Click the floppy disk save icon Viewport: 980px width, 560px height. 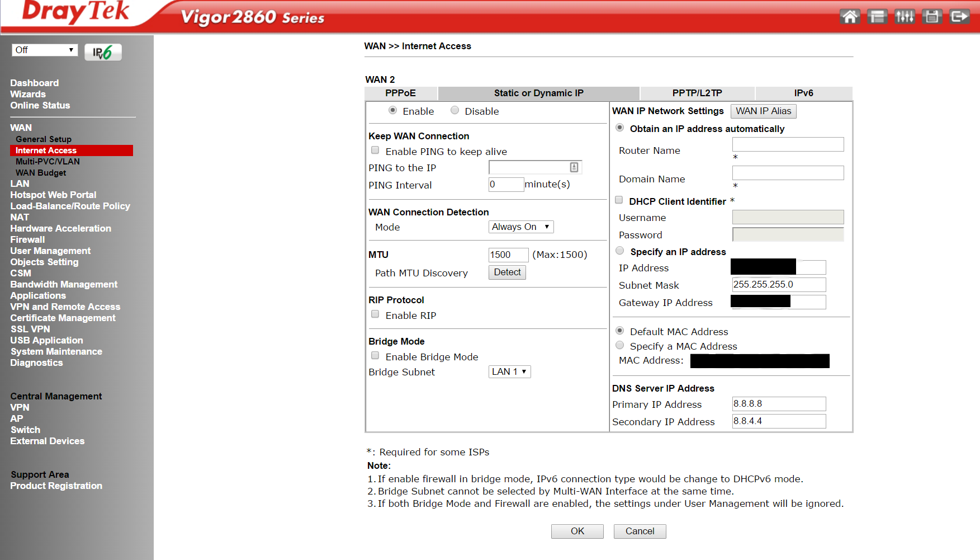coord(932,16)
